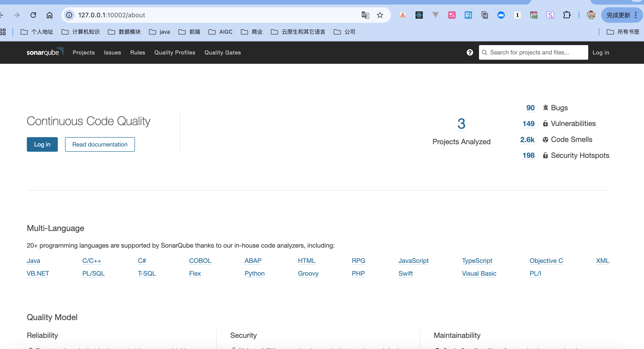This screenshot has height=349, width=644.
Task: Open the ABAP language link
Action: 253,261
